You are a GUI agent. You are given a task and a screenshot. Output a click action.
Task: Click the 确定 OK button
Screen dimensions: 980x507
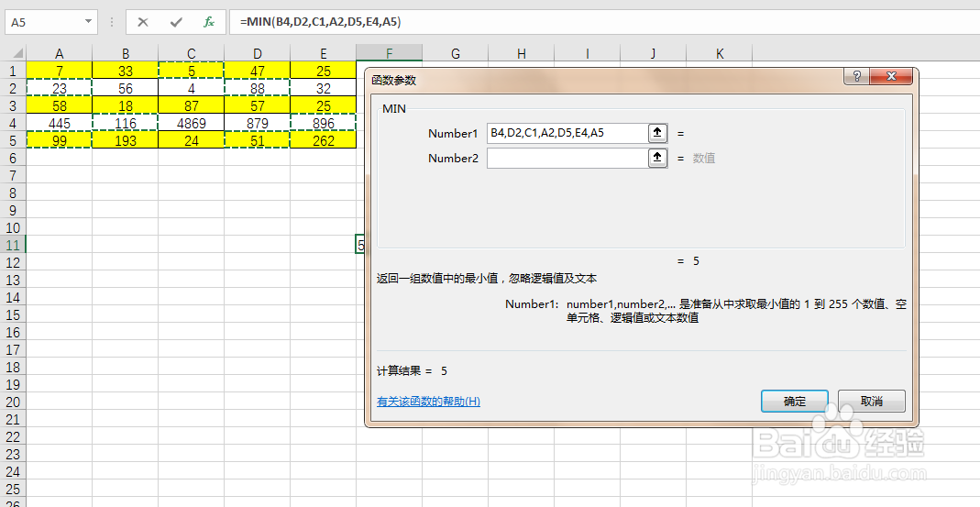tap(795, 402)
